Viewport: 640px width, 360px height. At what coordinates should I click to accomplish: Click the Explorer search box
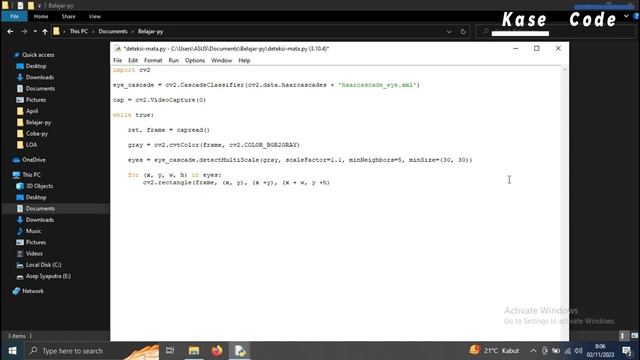click(556, 31)
